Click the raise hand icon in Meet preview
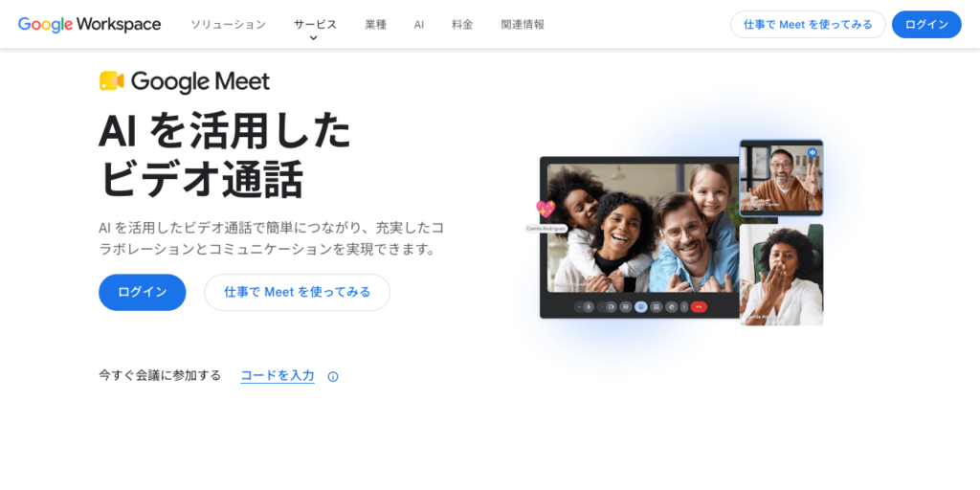The image size is (980, 490). (671, 307)
